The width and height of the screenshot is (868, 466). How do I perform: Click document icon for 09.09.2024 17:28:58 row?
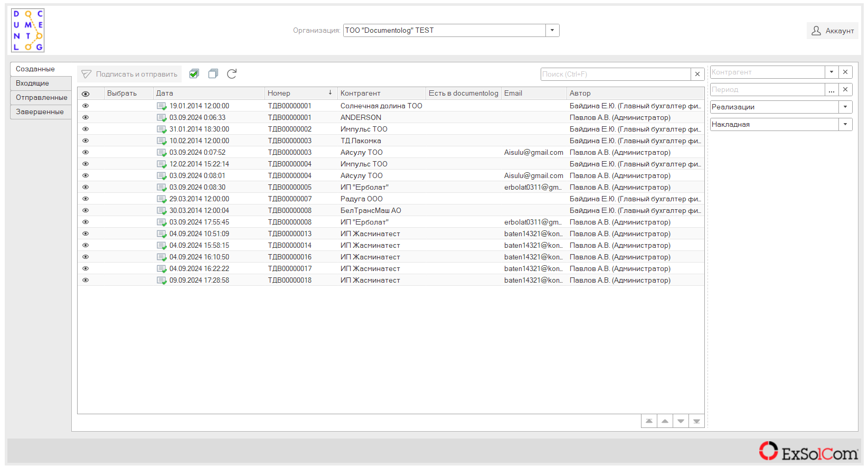point(162,281)
